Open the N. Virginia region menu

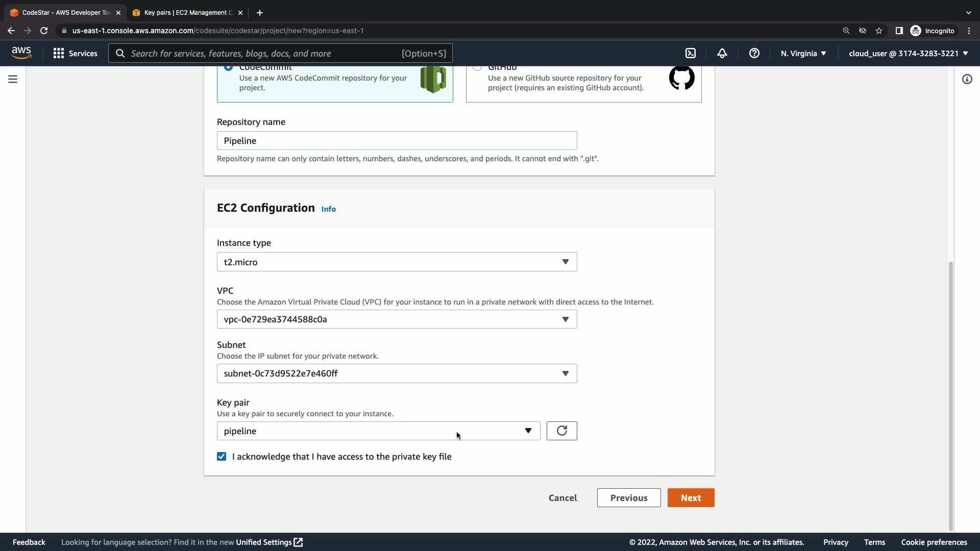(x=803, y=53)
